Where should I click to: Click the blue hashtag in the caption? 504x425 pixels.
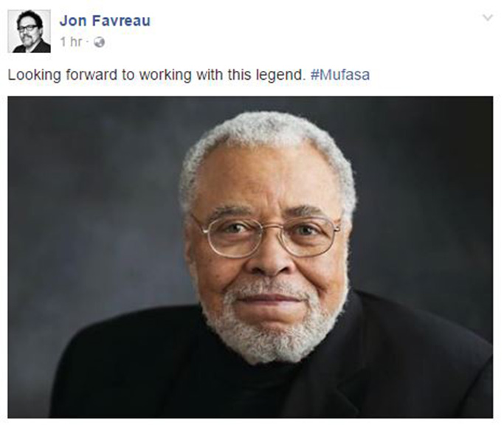pos(340,75)
